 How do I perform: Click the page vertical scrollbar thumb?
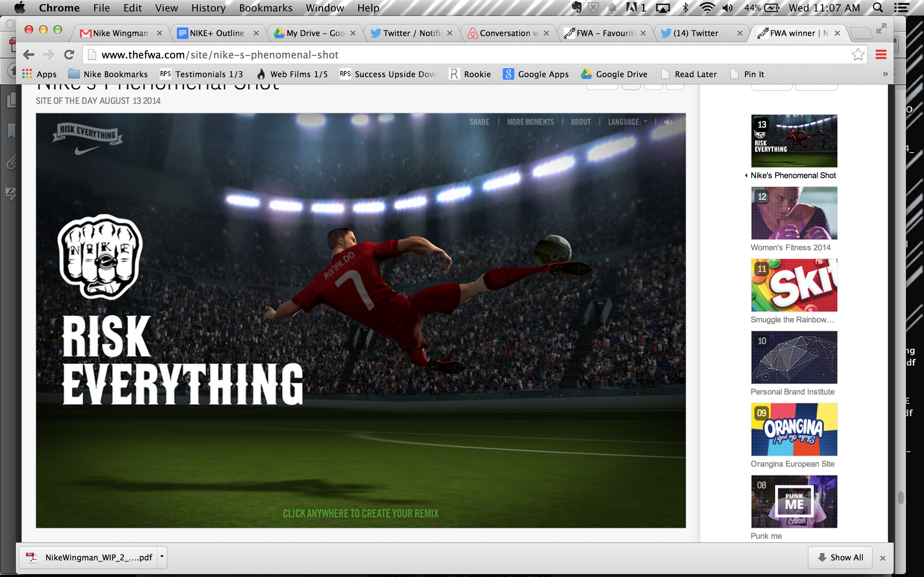point(901,498)
